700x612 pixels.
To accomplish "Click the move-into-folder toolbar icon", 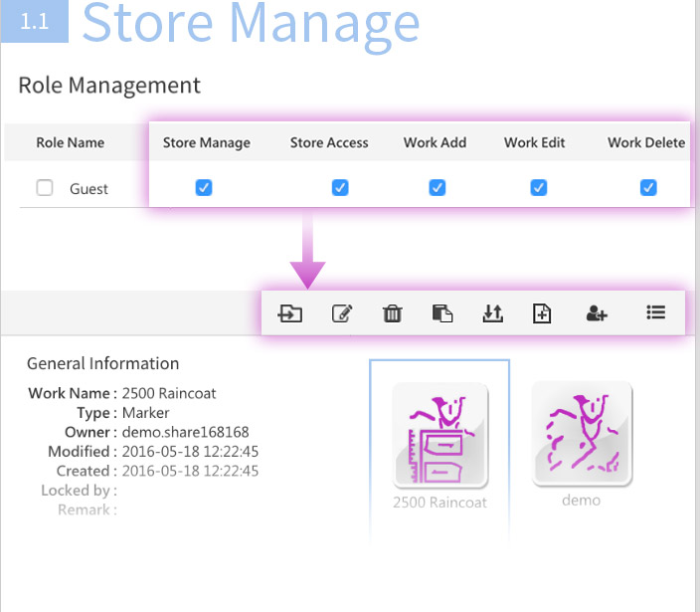I will pos(290,313).
